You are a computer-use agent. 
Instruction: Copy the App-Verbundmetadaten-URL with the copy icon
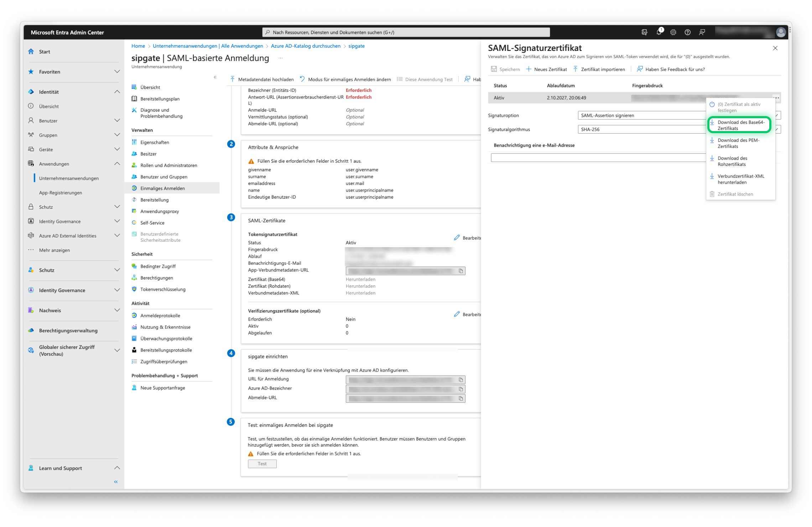pyautogui.click(x=461, y=271)
